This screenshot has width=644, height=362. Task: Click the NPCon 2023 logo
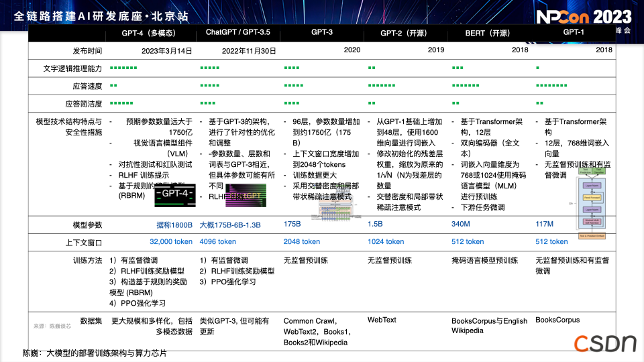pyautogui.click(x=582, y=17)
